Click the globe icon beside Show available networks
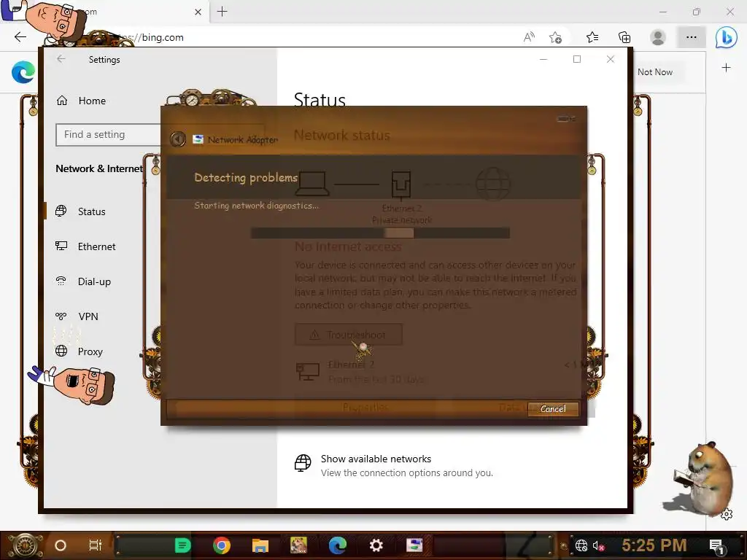747x560 pixels. 303,463
